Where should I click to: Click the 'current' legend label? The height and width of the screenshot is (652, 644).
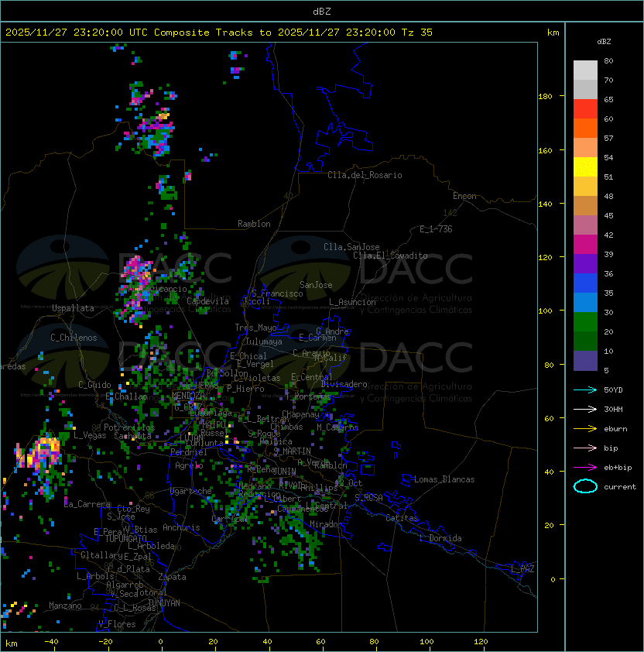[620, 487]
